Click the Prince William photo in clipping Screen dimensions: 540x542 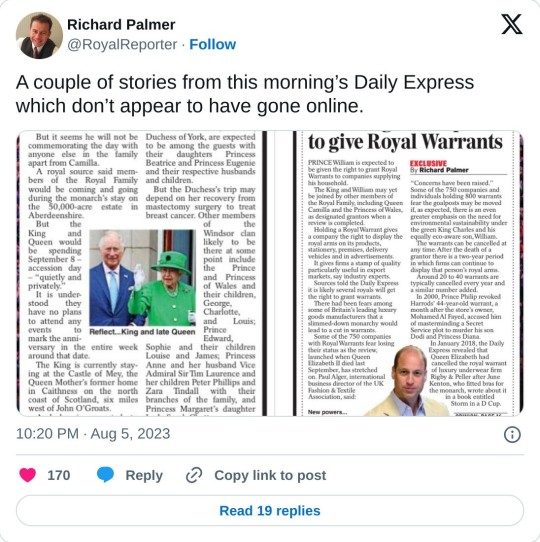408,381
